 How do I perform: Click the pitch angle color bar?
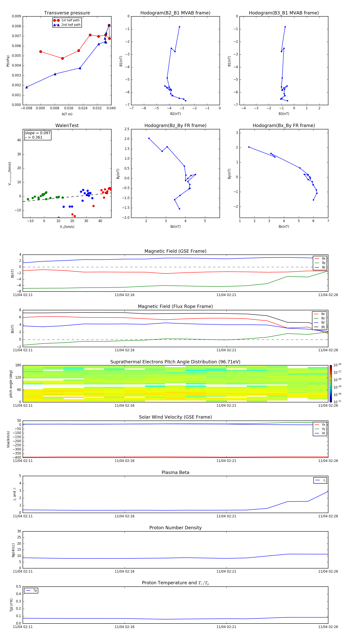coord(331,383)
